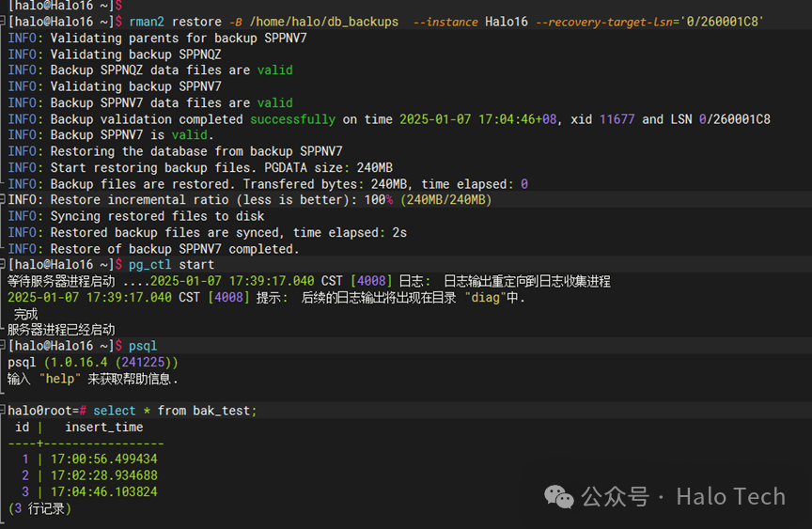Collapse fold marker beside the psql command
This screenshot has width=812, height=529.
click(x=3, y=345)
